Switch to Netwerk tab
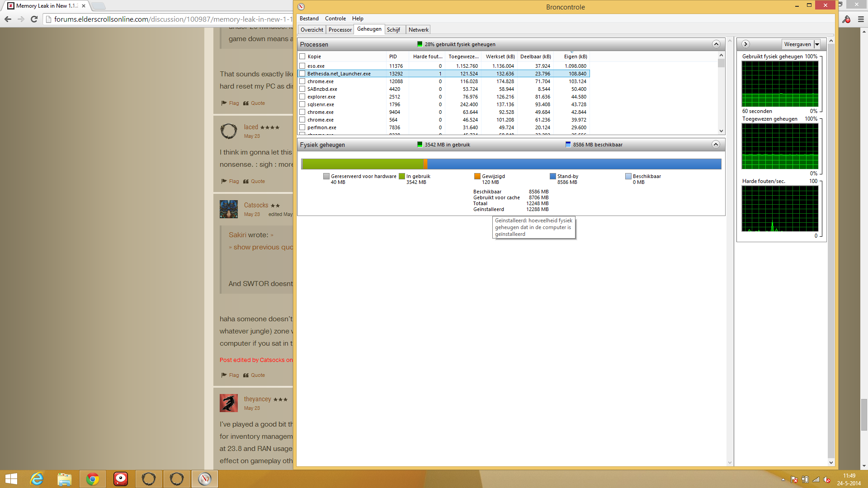 coord(418,30)
